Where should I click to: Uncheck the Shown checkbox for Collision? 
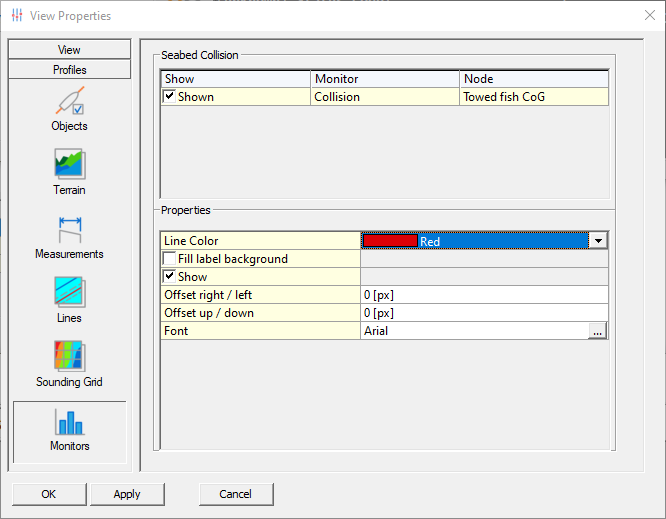(170, 97)
